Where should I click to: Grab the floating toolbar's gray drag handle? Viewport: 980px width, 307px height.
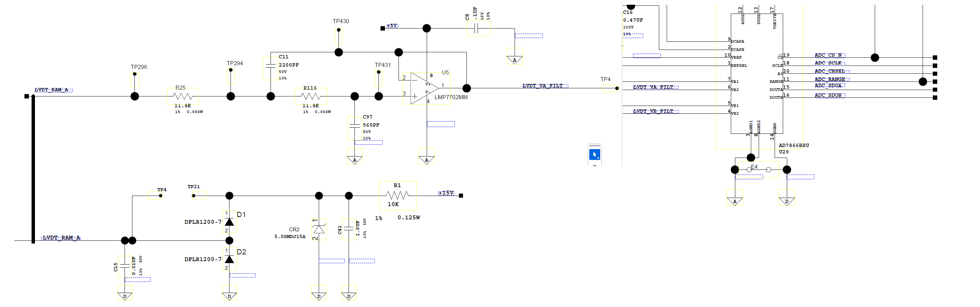coord(594,146)
